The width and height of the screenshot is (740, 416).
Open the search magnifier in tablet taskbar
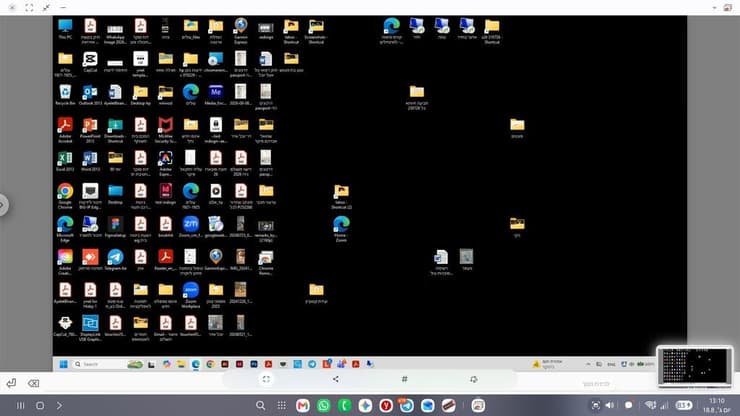click(260, 406)
